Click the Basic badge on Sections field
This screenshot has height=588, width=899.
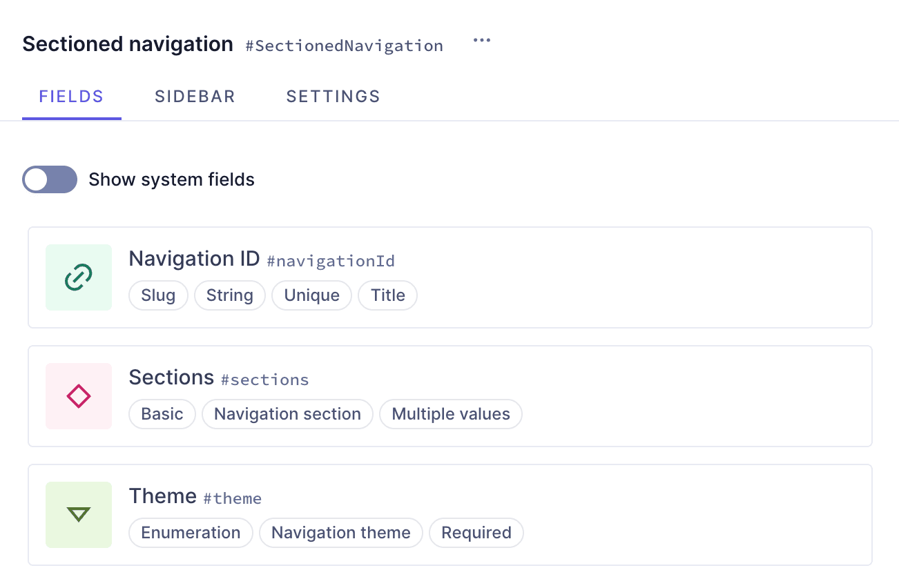coord(162,413)
